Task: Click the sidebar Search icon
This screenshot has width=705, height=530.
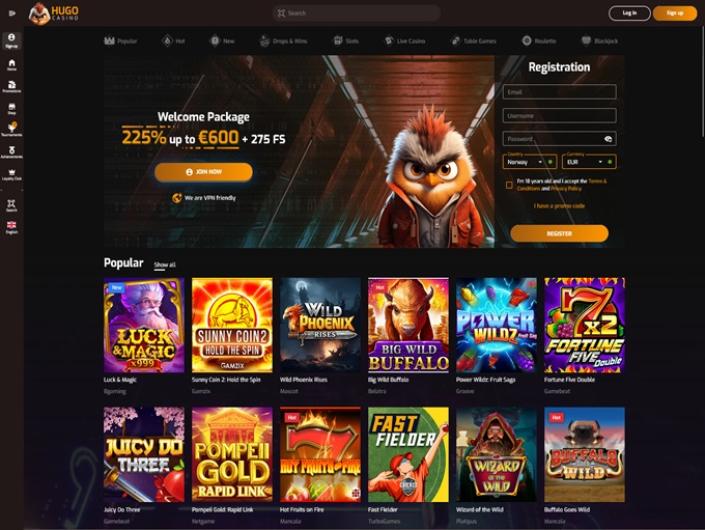Action: pyautogui.click(x=12, y=205)
